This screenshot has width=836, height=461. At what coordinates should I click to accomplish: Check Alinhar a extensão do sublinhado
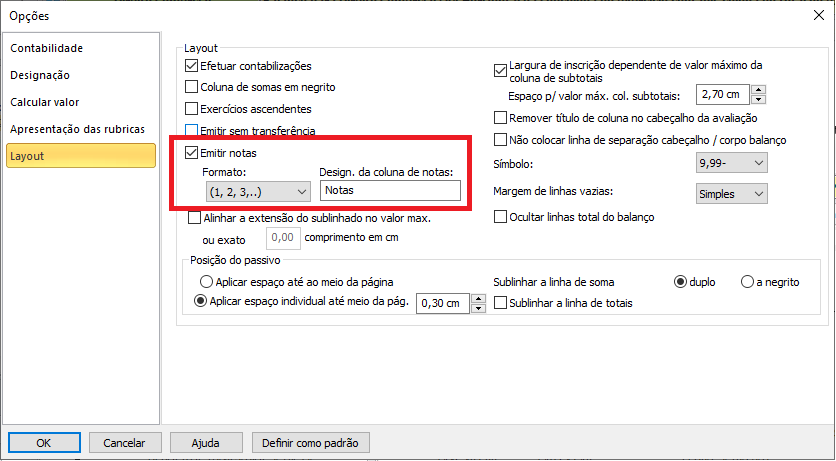pyautogui.click(x=195, y=218)
